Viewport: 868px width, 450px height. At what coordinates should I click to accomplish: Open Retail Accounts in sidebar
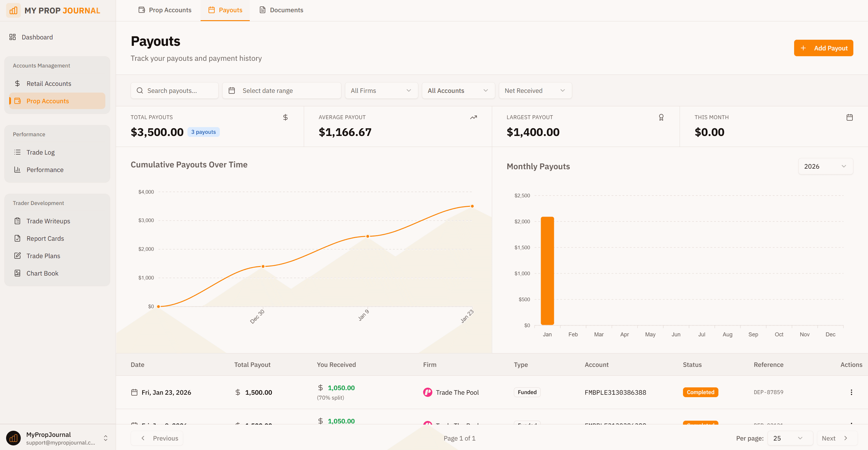point(57,84)
